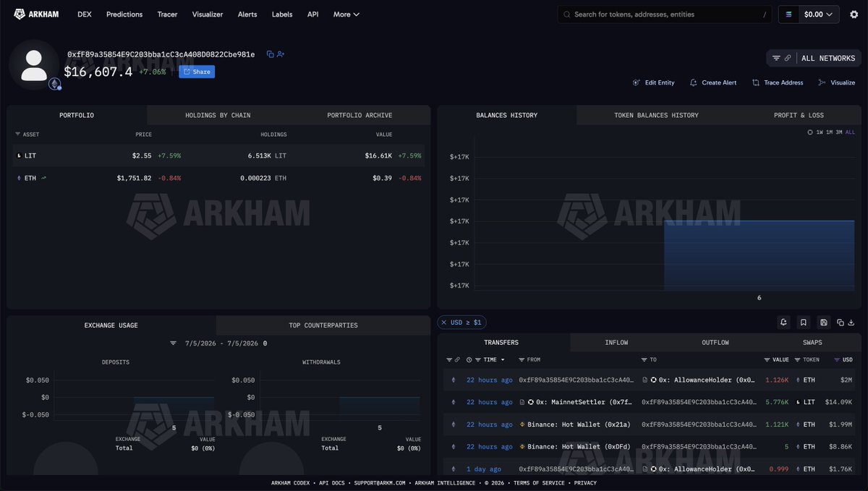The width and height of the screenshot is (868, 491).
Task: Switch to the Top Counterparties tab
Action: 323,325
